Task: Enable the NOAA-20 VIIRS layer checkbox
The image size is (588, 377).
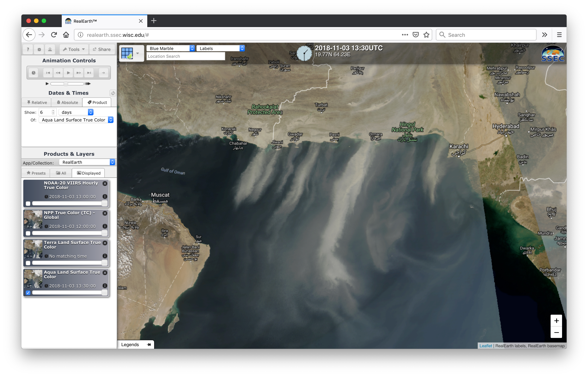Action: [28, 203]
